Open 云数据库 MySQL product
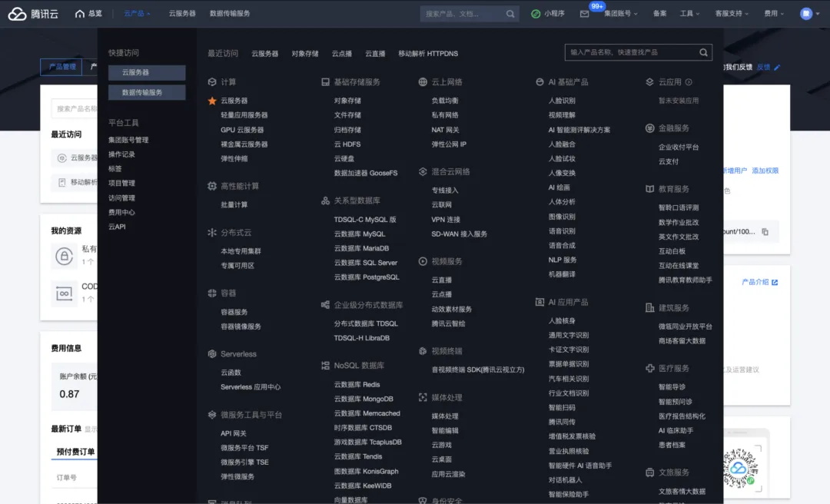Viewport: 830px width, 504px height. [360, 234]
